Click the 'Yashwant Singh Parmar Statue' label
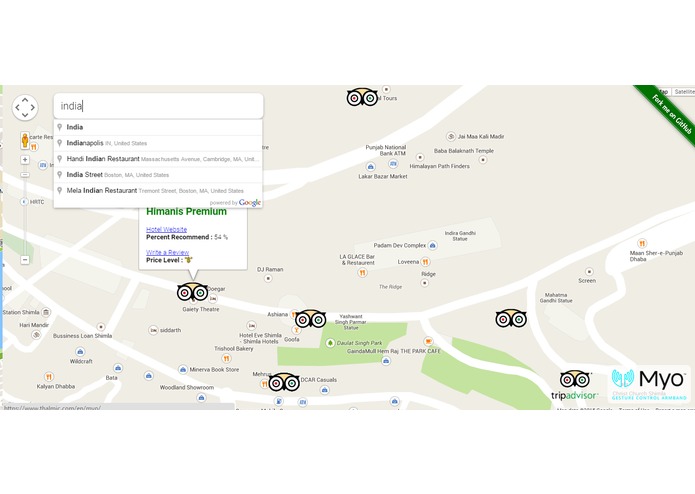Viewport: 695px width, 494px height. (x=351, y=322)
